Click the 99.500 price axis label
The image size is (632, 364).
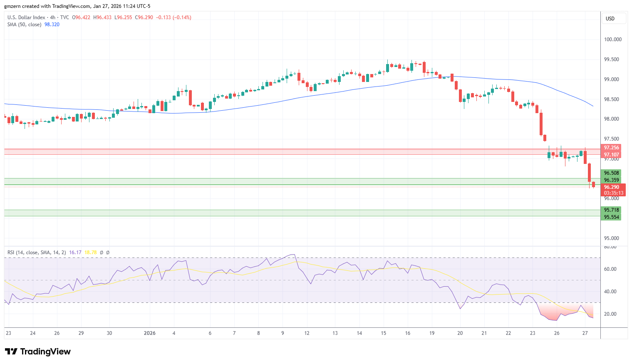(612, 59)
